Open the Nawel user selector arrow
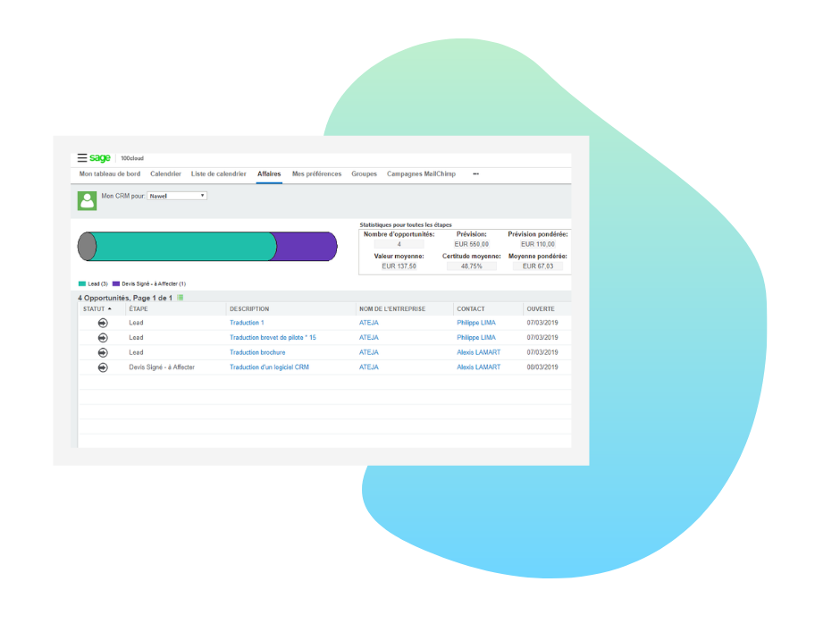This screenshot has height=624, width=840. pos(203,196)
